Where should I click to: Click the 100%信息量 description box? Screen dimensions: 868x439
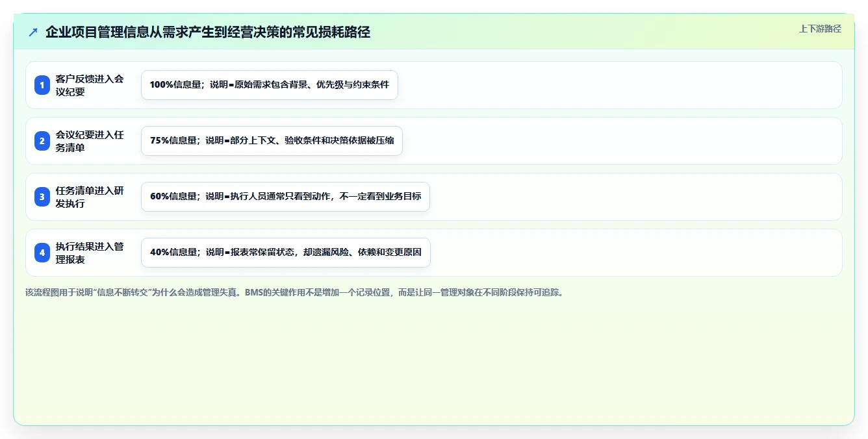[x=270, y=85]
